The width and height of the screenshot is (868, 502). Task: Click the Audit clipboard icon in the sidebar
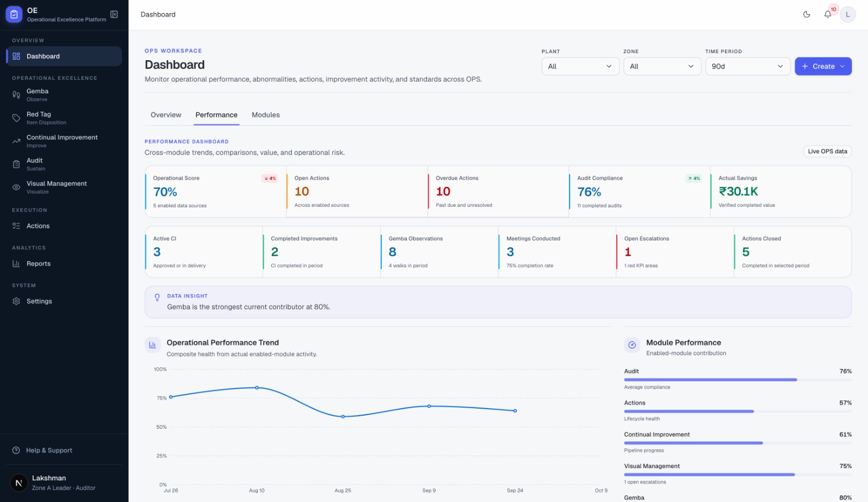pos(16,164)
